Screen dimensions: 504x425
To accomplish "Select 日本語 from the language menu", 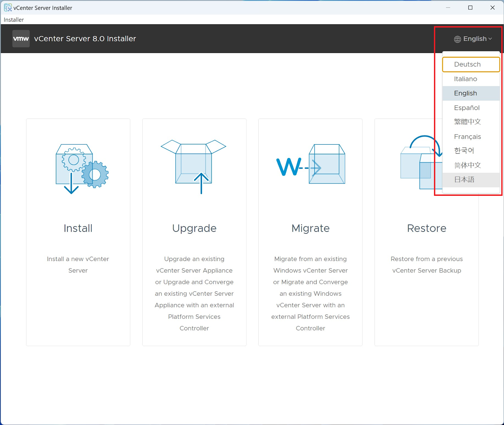I will click(471, 180).
